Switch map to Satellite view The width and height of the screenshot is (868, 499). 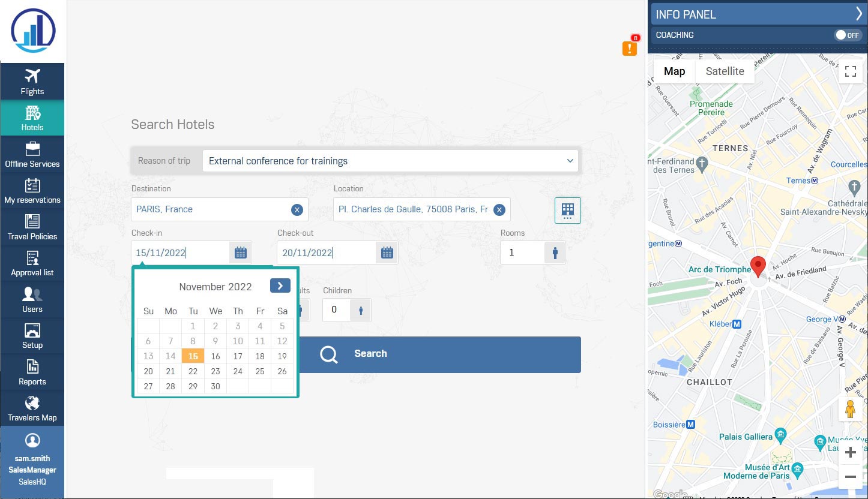click(725, 71)
